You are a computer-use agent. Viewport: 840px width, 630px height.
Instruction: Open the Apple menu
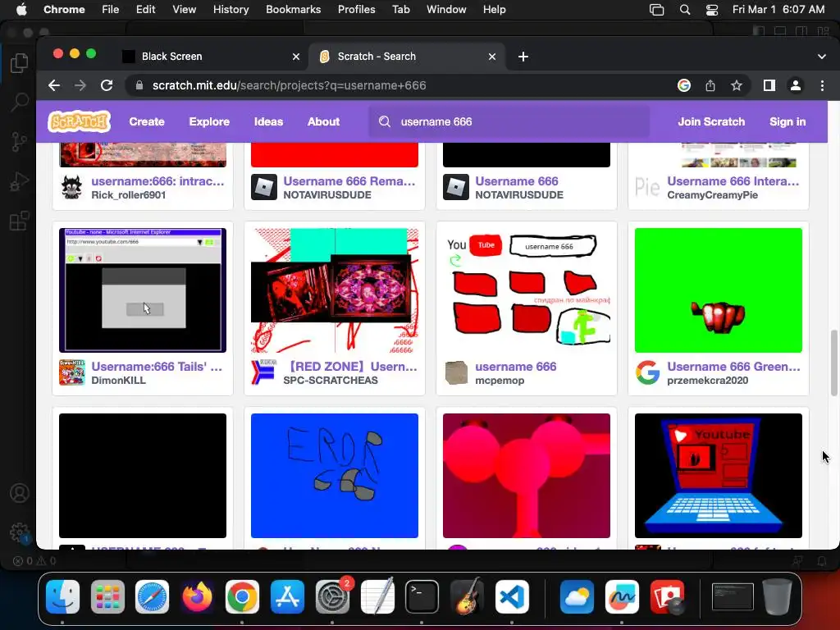(x=21, y=10)
